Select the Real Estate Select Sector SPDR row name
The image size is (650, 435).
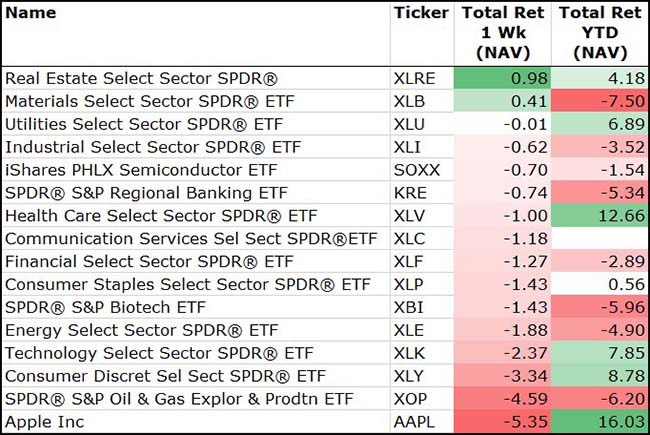(141, 77)
